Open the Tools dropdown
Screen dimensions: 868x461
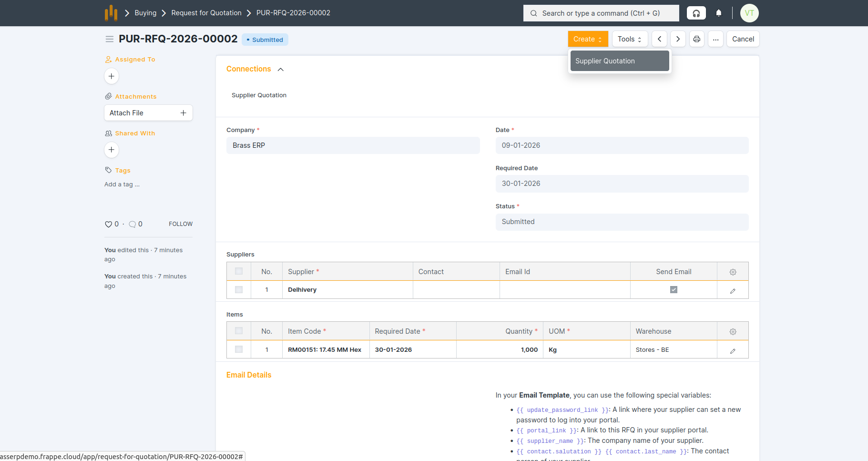pos(629,39)
